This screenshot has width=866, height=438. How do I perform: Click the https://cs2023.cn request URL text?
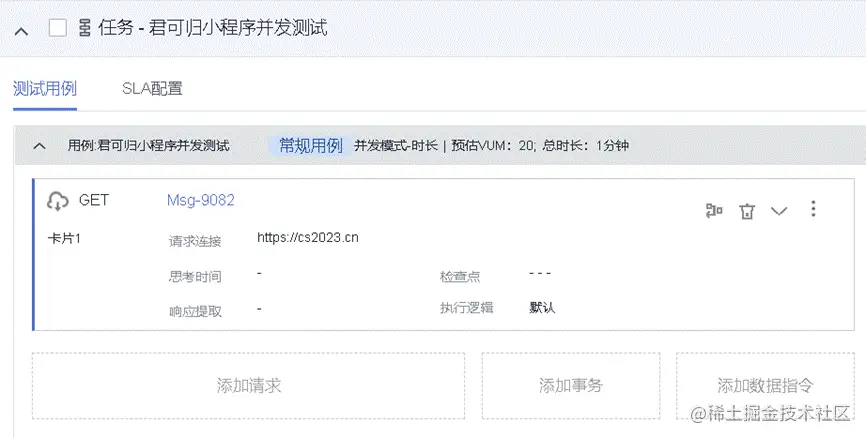(x=308, y=238)
